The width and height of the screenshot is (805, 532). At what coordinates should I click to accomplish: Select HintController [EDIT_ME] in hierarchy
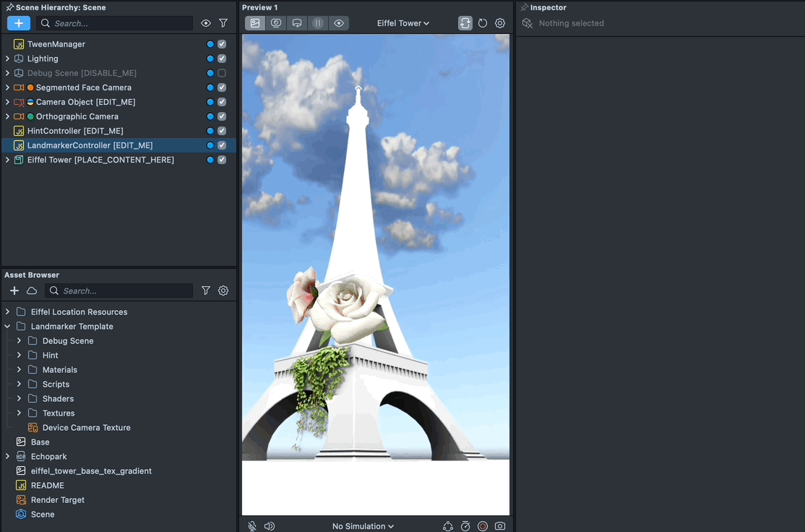[x=75, y=131]
